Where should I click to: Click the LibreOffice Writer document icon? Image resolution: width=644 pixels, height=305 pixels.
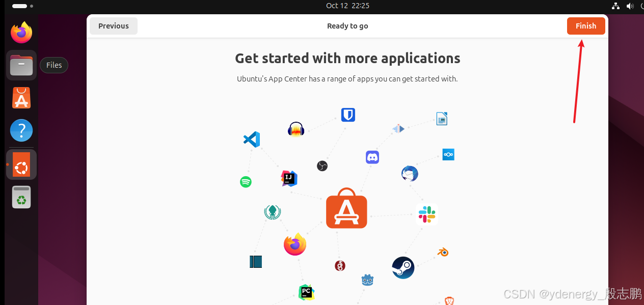pyautogui.click(x=442, y=119)
